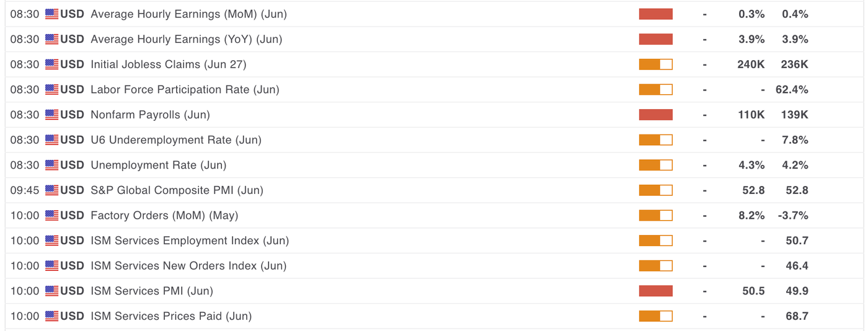Screen dimensions: 868x331
Task: Open ISM Services Prices Paid (Jun)
Action: (171, 316)
